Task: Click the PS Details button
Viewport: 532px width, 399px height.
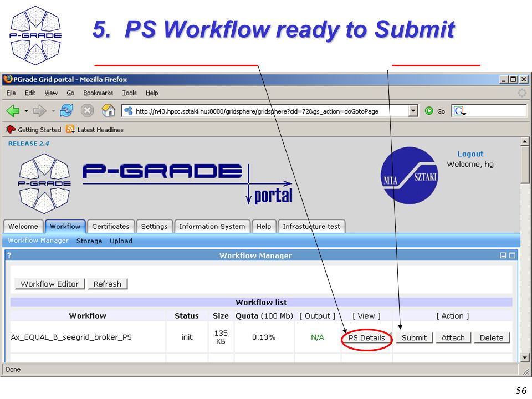Action: click(367, 337)
